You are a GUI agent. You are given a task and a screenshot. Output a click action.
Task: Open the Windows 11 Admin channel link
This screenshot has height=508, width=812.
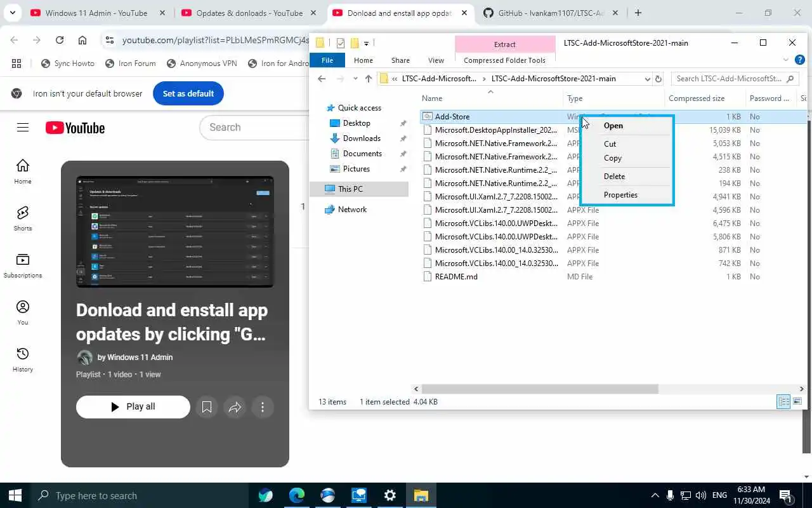tap(140, 358)
